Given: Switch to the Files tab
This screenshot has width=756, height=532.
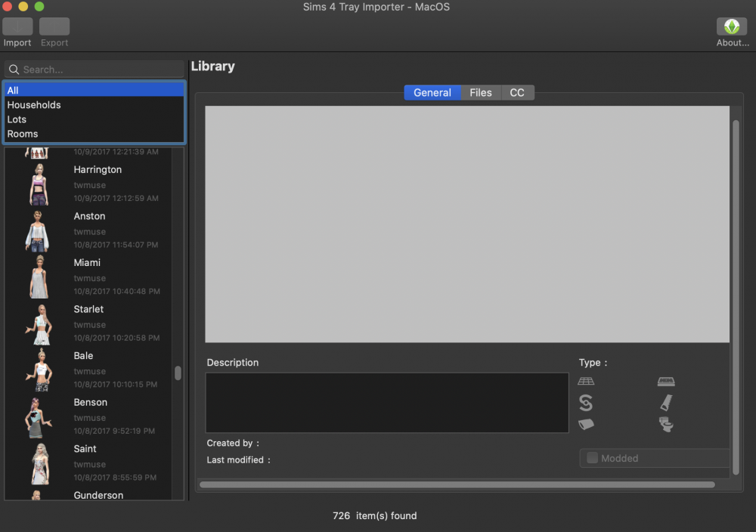Looking at the screenshot, I should 481,92.
